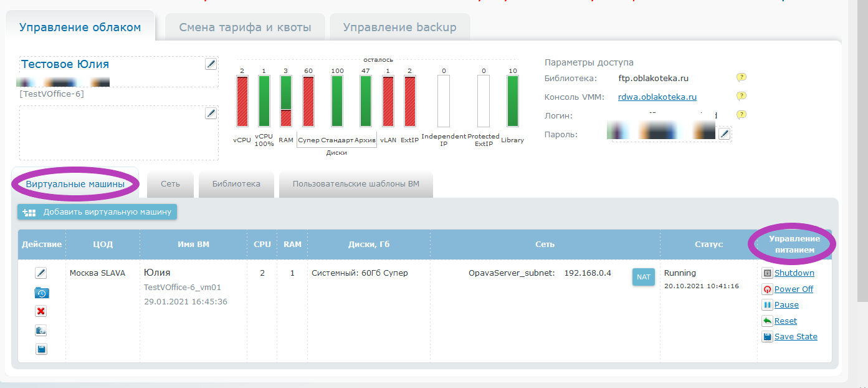This screenshot has height=388, width=868.
Task: Select the Сеть sub-tab
Action: point(170,183)
